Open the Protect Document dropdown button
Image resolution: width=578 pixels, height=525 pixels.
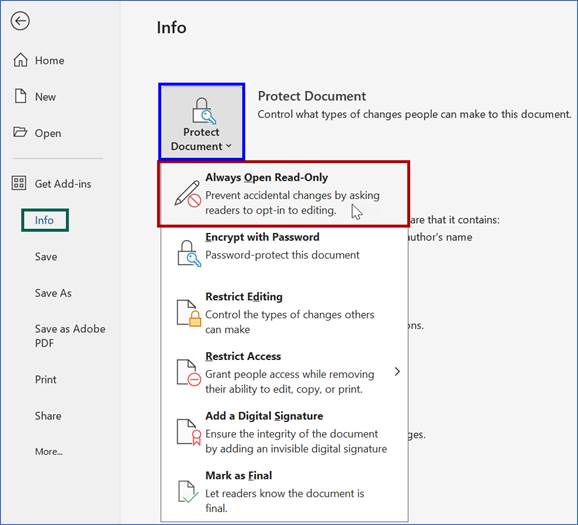[x=202, y=122]
